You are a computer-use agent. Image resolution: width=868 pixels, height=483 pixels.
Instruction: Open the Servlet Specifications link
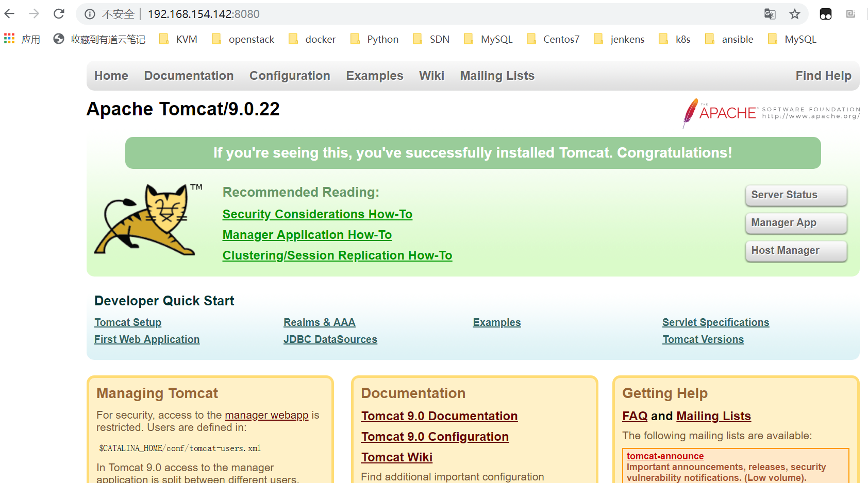[x=716, y=322]
